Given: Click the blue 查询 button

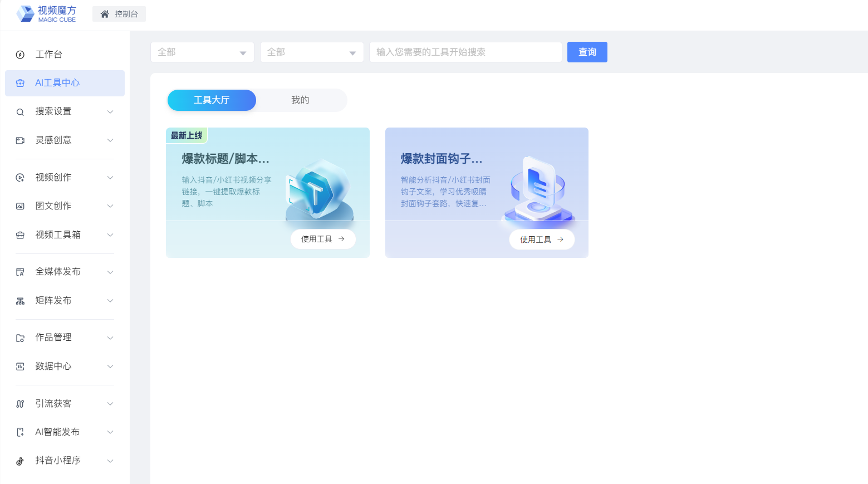Looking at the screenshot, I should point(587,52).
